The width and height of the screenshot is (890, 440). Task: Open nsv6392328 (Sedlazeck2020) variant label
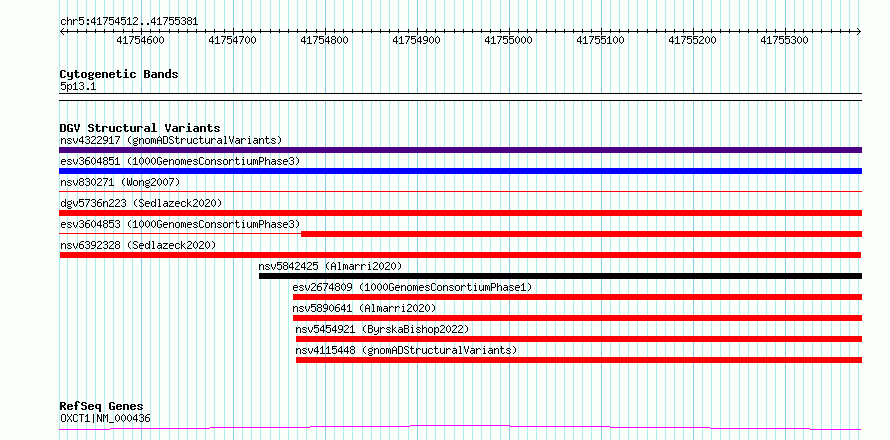[138, 245]
